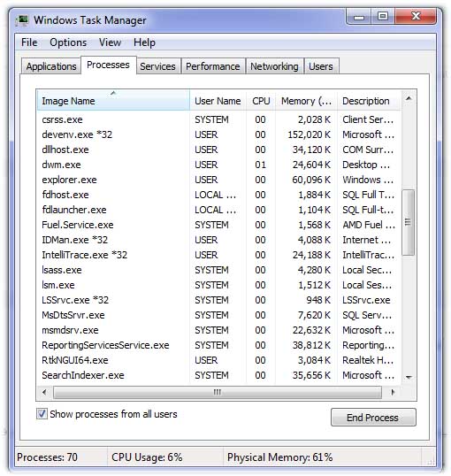Click the vertical scrollbar up arrow

(409, 98)
